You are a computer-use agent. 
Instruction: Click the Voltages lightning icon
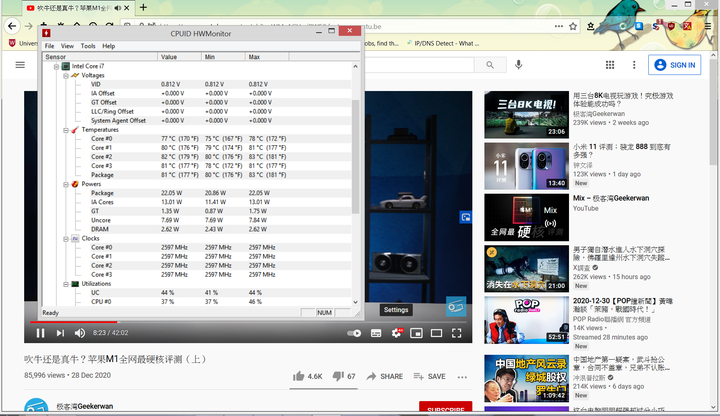[75, 75]
